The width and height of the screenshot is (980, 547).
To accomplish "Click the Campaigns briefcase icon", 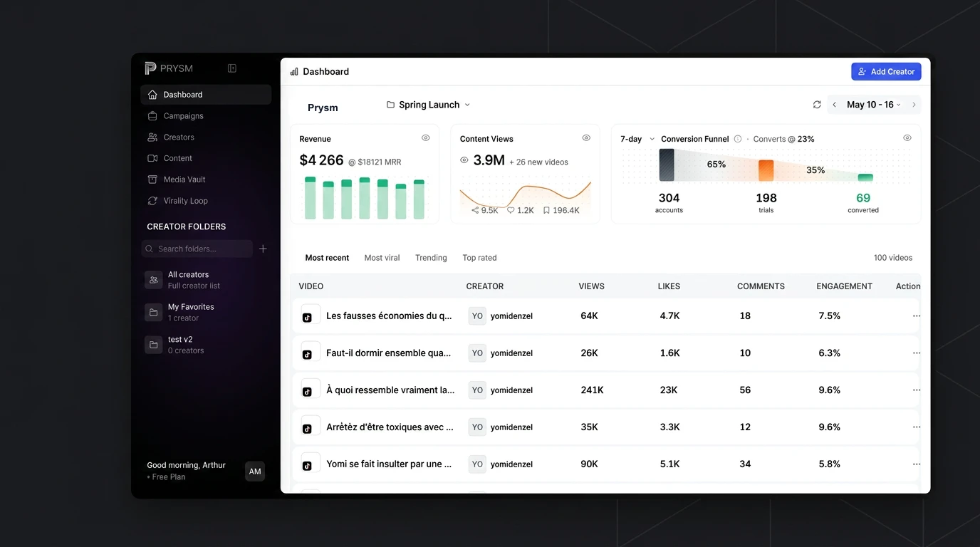I will pyautogui.click(x=152, y=116).
